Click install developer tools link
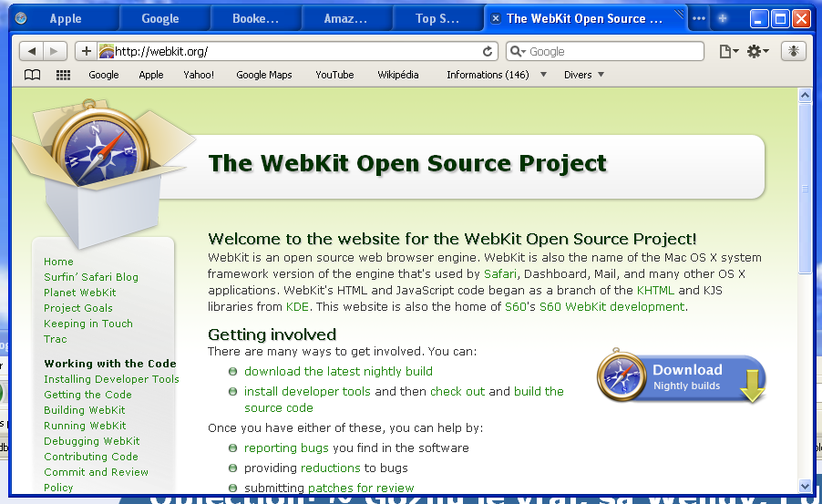 307,391
